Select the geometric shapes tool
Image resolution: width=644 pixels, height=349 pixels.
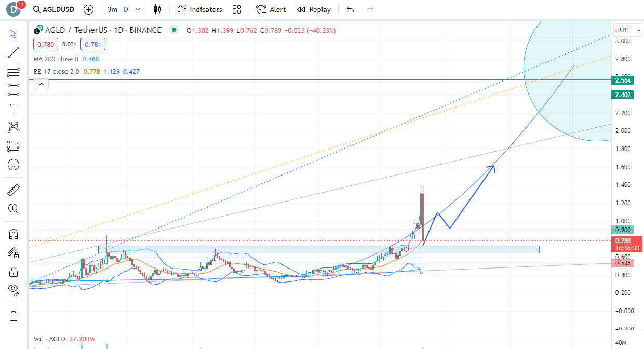pos(14,90)
